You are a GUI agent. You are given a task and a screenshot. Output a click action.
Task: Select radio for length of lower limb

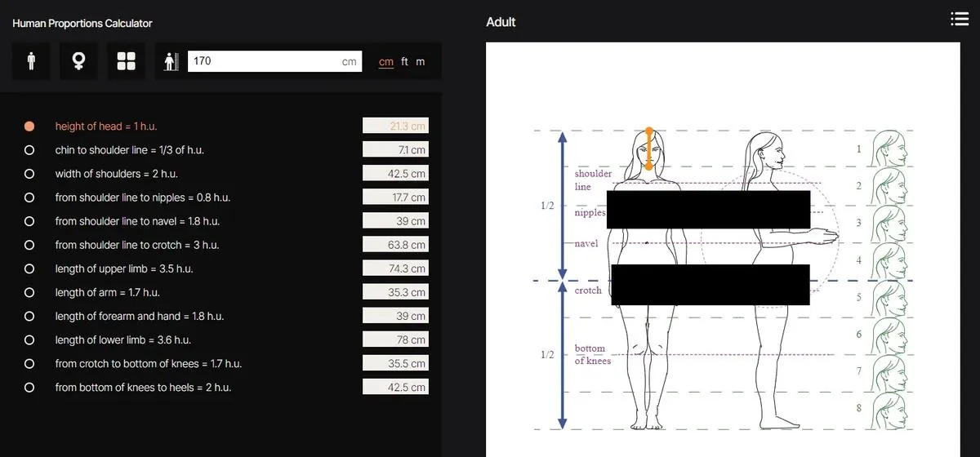coord(29,339)
